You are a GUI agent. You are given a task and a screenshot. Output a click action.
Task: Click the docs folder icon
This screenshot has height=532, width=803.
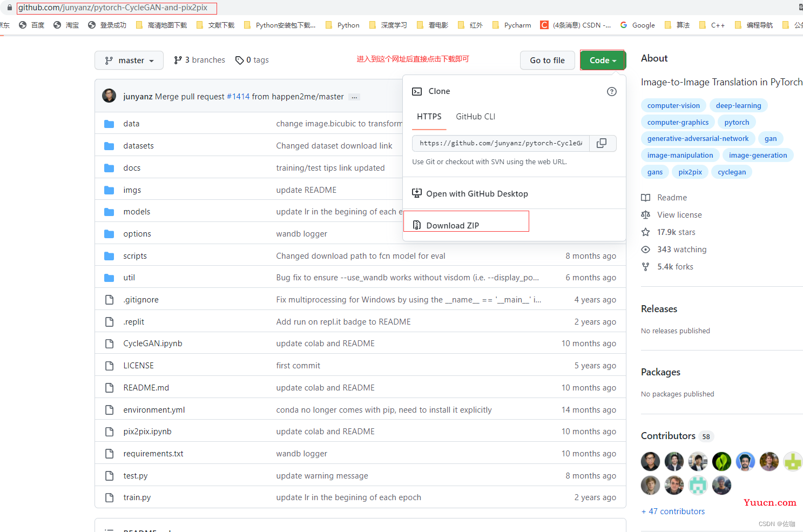[109, 168]
